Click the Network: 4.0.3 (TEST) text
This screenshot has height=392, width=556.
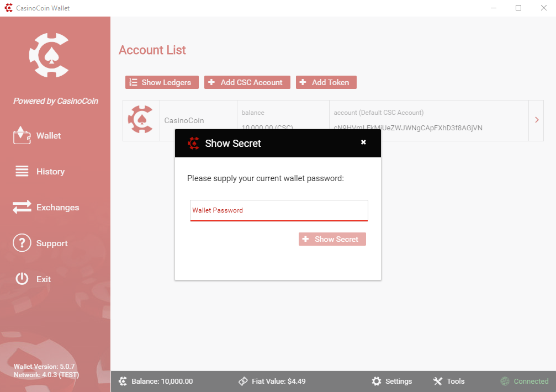point(46,375)
